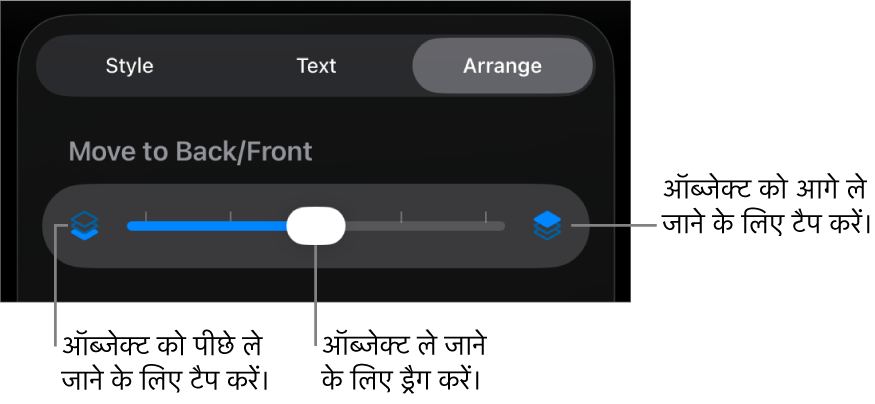This screenshot has height=404, width=875.
Task: Click the Move to Front layers icon
Action: tap(547, 226)
